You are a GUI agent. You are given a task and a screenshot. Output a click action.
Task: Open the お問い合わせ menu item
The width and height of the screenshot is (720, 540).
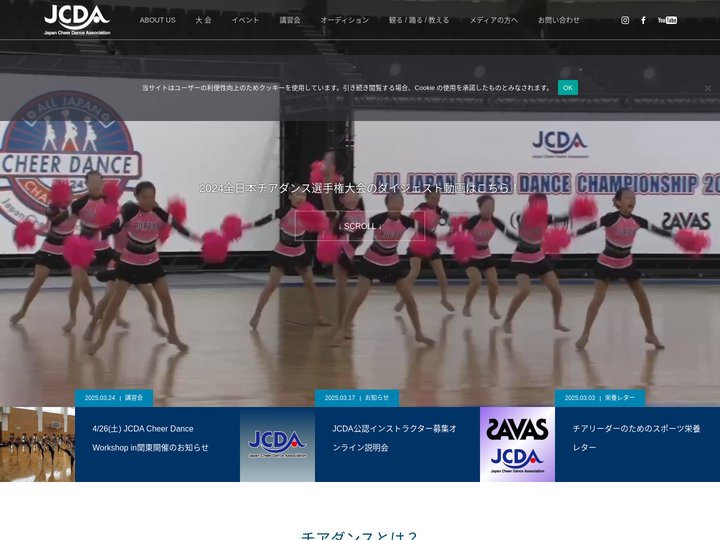[x=559, y=20]
